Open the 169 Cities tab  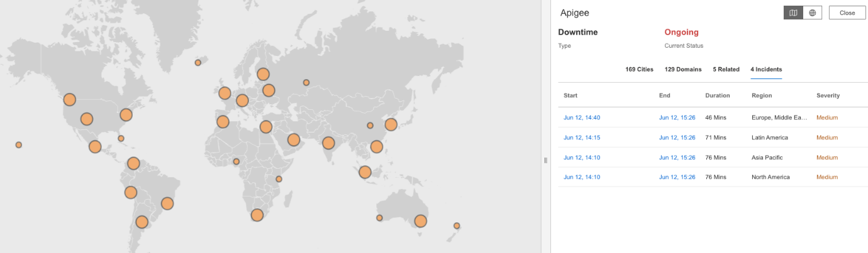pyautogui.click(x=639, y=69)
